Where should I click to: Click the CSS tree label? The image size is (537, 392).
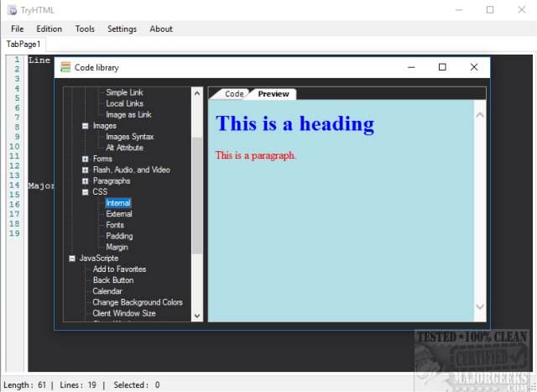(x=100, y=192)
